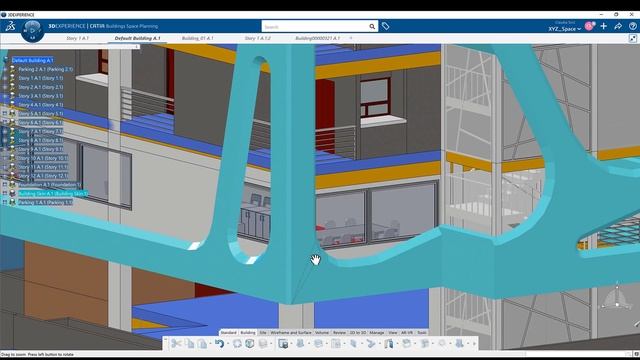Click the search magnifier icon

[x=372, y=27]
